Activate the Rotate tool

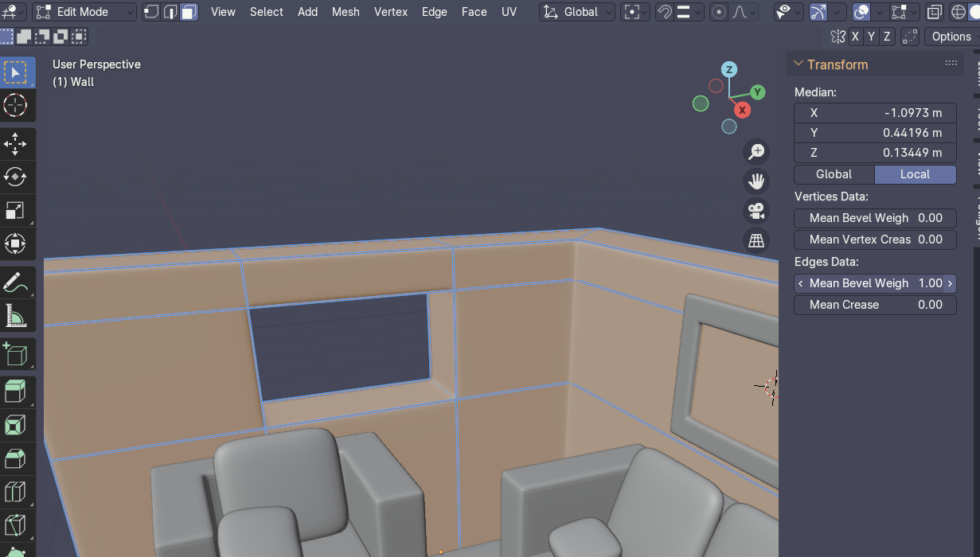coord(15,177)
